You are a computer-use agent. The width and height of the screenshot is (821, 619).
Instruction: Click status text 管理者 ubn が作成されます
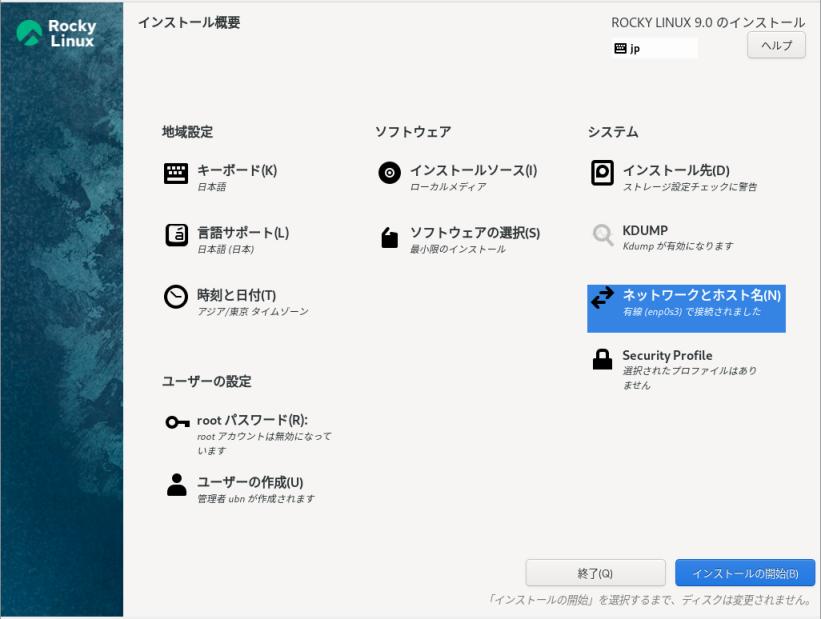[256, 499]
